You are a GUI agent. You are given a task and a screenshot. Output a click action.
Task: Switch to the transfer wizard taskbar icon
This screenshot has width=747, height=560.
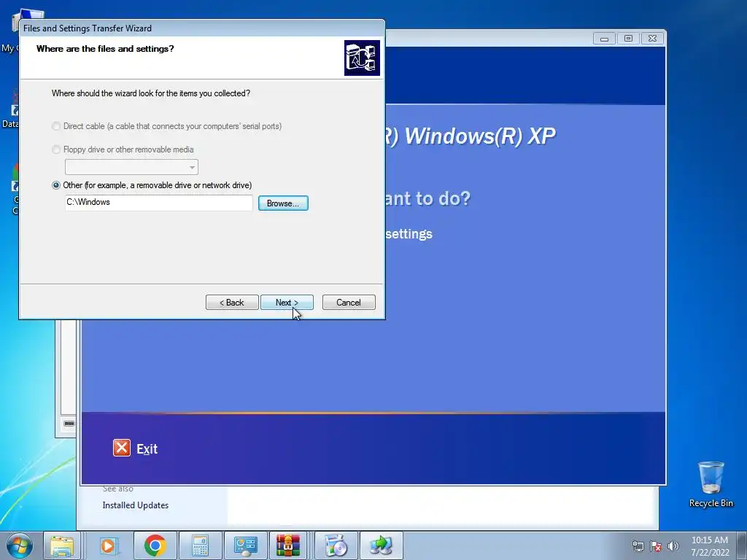pyautogui.click(x=381, y=545)
